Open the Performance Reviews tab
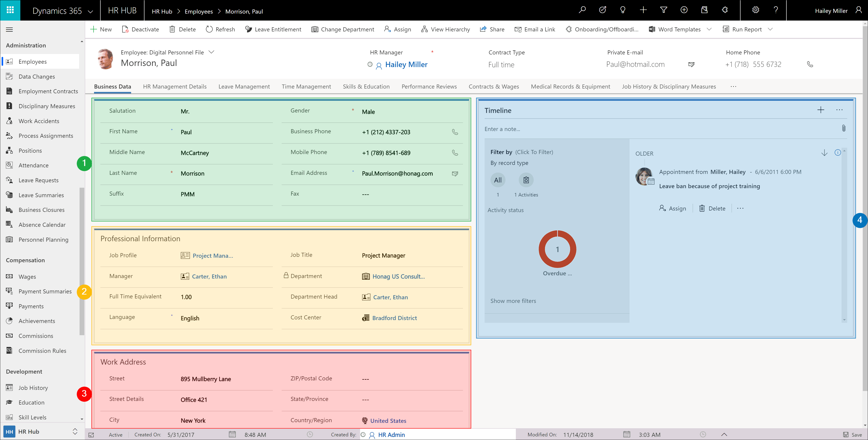 click(x=429, y=87)
